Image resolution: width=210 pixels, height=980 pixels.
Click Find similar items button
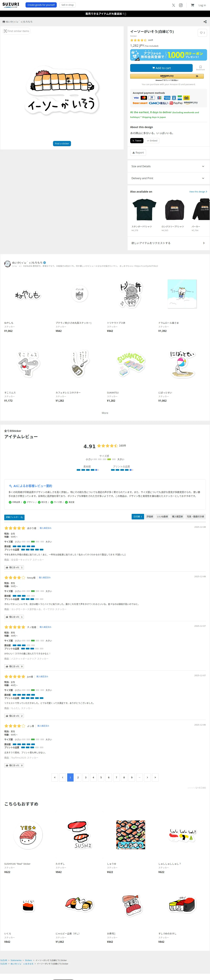pos(16,31)
